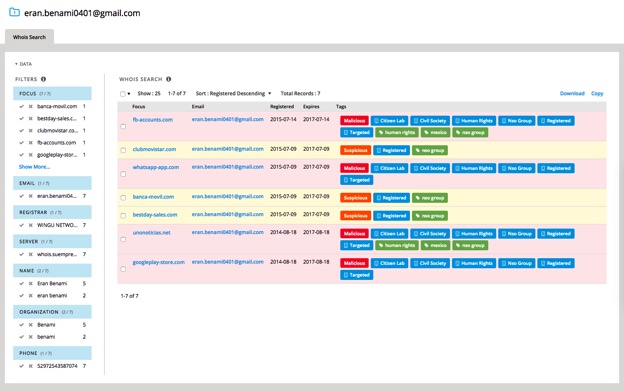Exclude WINGU NETWO registrar filter with X
Viewport: 624px width, 391px height.
pyautogui.click(x=30, y=225)
